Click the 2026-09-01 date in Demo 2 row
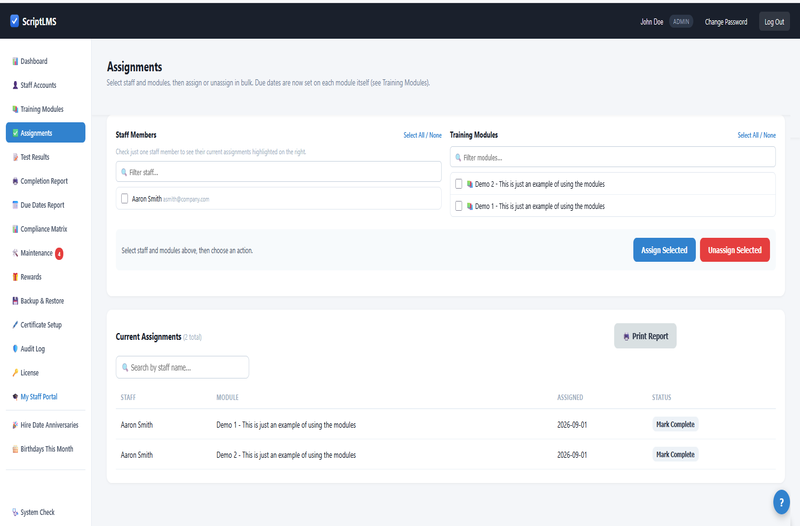 (x=572, y=455)
